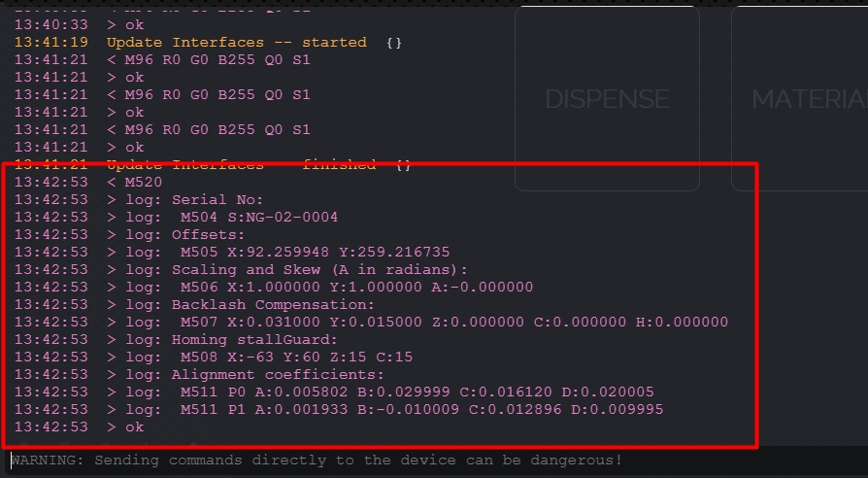Click the M504 S:NG-02-0004 serial entry
Viewport: 868px width, 478px height.
pos(259,217)
